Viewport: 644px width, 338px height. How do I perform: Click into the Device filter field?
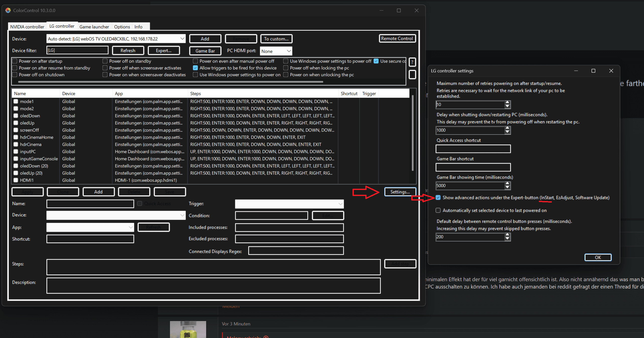[x=77, y=50]
